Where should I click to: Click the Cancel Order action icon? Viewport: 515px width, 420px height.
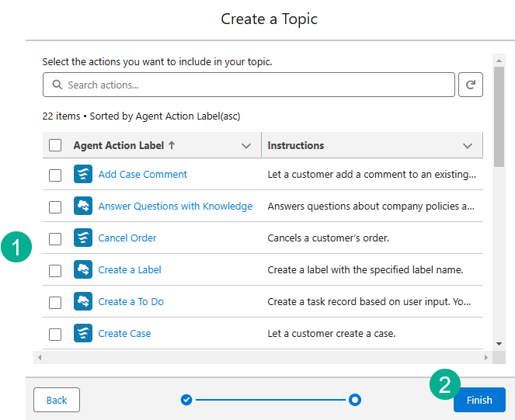pyautogui.click(x=83, y=238)
